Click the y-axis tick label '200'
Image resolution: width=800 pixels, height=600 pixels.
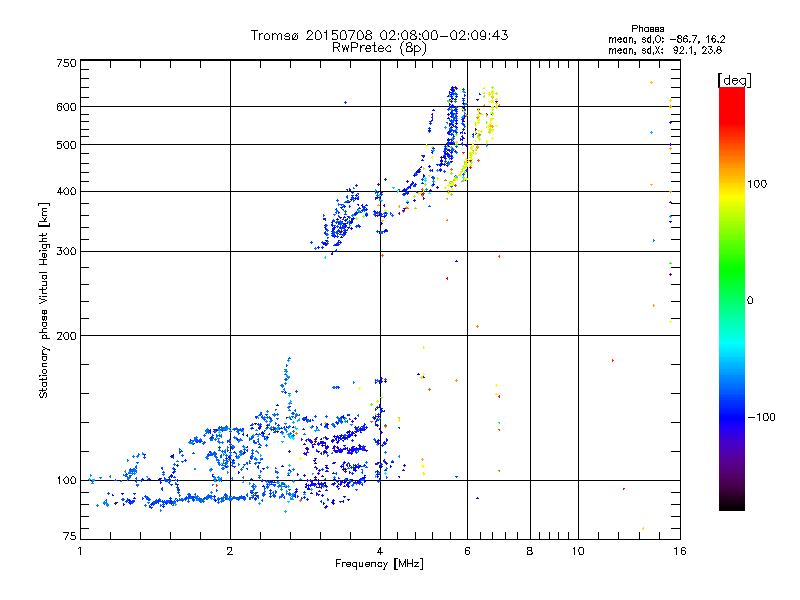pos(66,336)
